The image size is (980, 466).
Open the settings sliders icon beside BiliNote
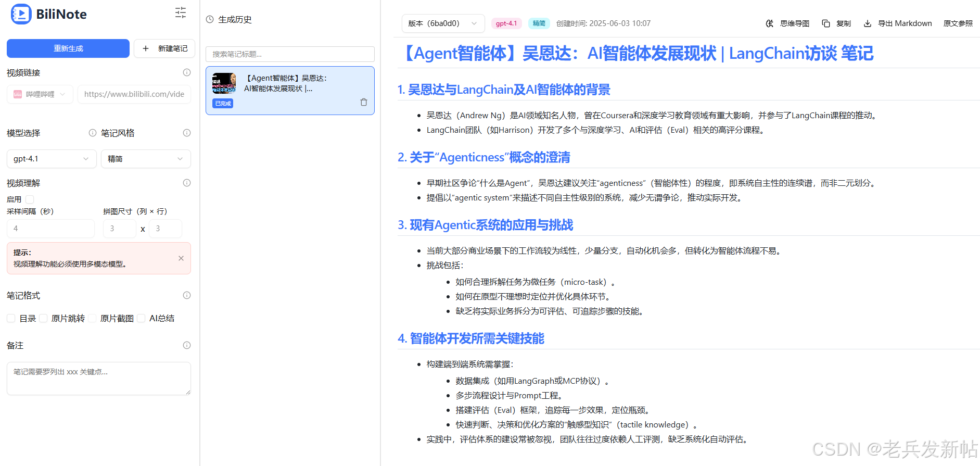coord(181,13)
